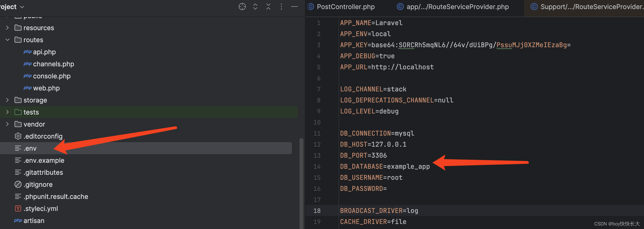644x229 pixels.
Task: Select the .editorconfig file
Action: tap(43, 136)
